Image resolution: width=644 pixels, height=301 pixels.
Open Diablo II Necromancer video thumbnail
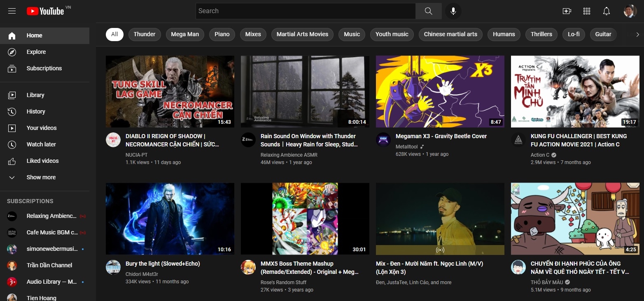point(170,91)
